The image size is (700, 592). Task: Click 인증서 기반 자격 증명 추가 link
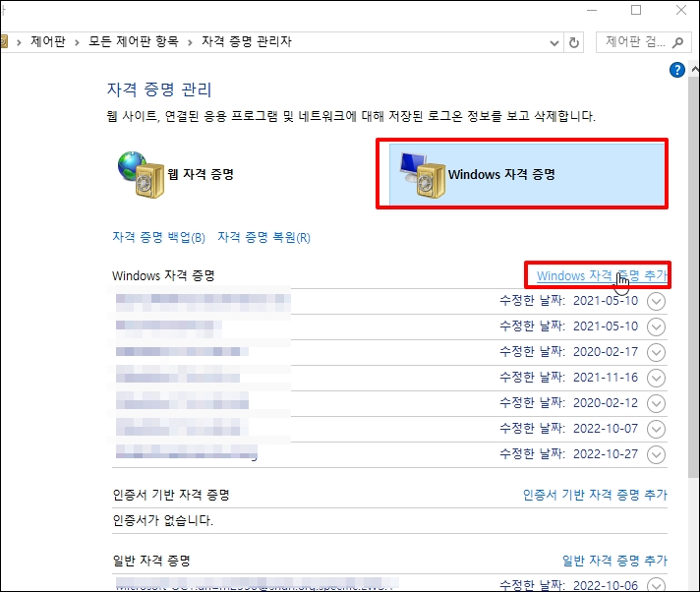[x=595, y=495]
